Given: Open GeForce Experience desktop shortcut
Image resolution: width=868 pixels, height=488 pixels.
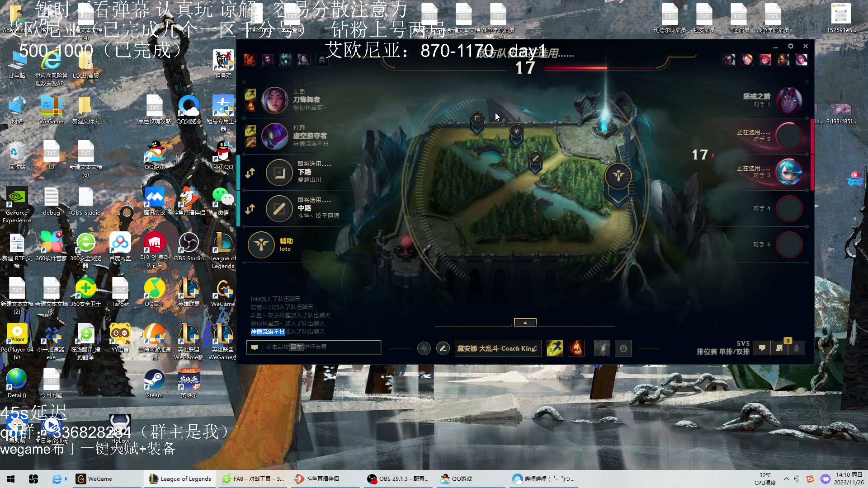Looking at the screenshot, I should [x=17, y=205].
